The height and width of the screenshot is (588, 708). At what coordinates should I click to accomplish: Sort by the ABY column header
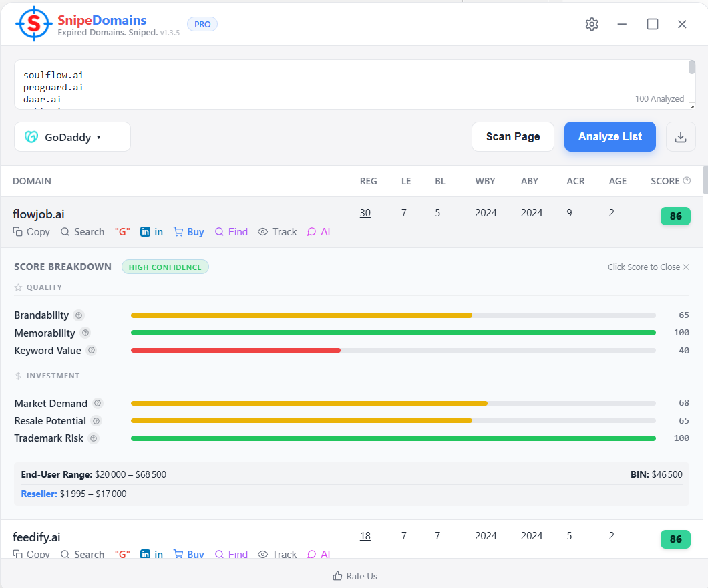[x=530, y=181]
